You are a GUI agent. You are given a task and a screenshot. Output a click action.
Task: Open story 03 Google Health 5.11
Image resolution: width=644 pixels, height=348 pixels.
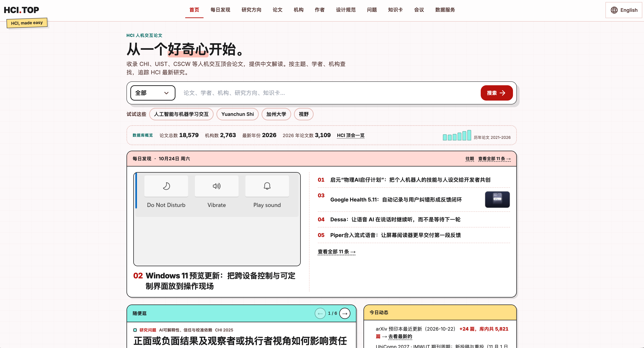point(396,199)
